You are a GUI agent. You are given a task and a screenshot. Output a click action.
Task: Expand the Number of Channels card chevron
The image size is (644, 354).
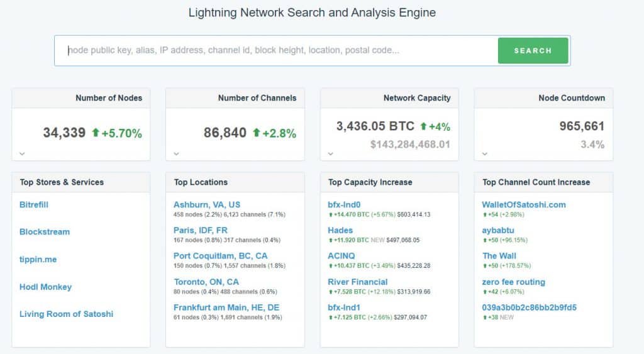click(x=176, y=153)
